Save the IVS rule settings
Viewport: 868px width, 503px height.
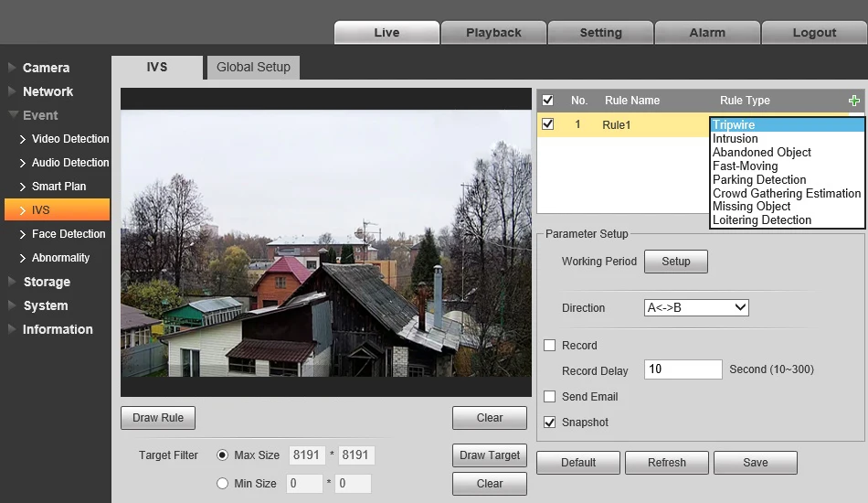tap(755, 463)
